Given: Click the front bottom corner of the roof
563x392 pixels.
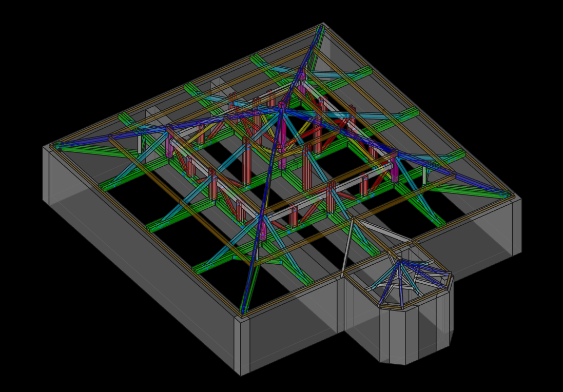Looking at the screenshot, I should (x=243, y=313).
